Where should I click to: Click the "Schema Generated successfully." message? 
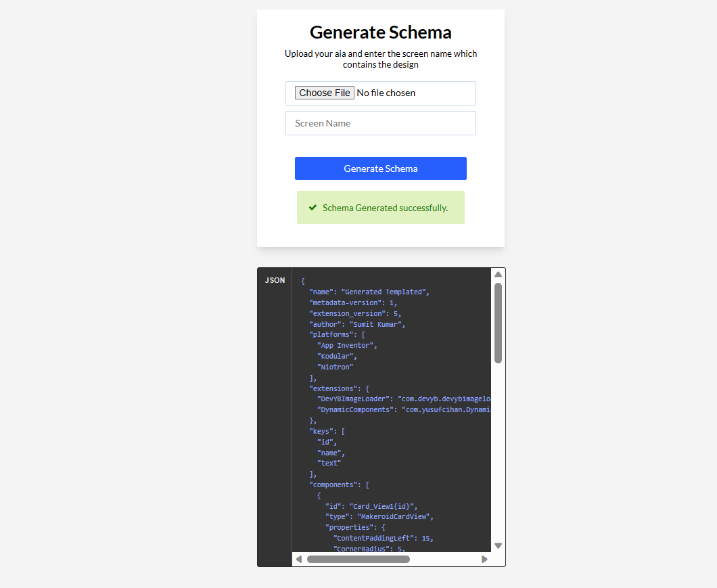click(x=385, y=208)
